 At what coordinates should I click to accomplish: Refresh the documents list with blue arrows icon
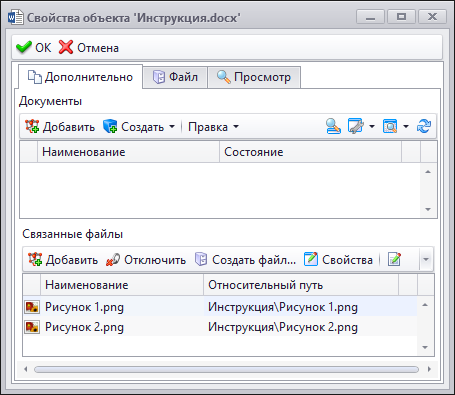coord(424,126)
